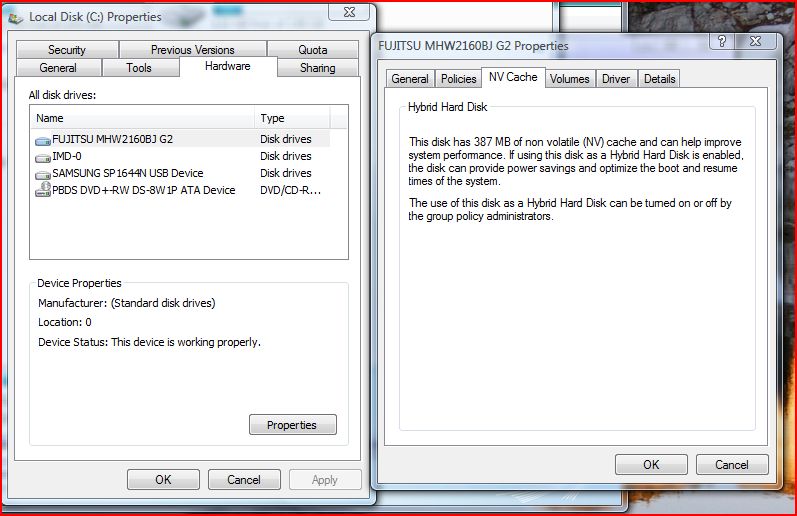Click the Disk drives type cell for IMD-0
The image size is (797, 516).
tap(286, 156)
